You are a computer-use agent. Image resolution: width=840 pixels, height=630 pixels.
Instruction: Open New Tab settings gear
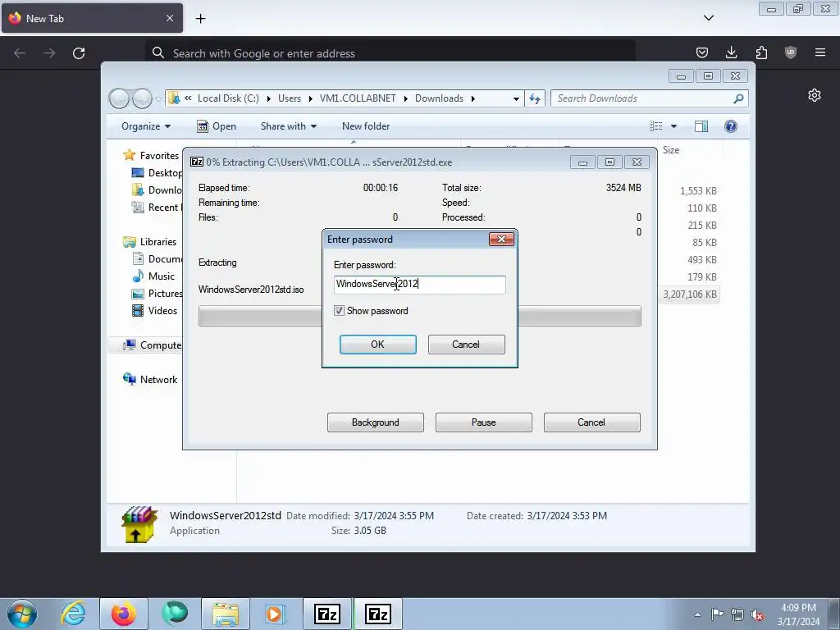click(815, 95)
